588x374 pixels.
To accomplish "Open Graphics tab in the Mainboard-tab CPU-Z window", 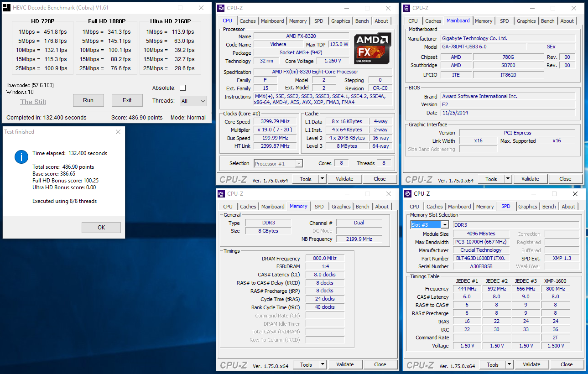I will pos(526,21).
